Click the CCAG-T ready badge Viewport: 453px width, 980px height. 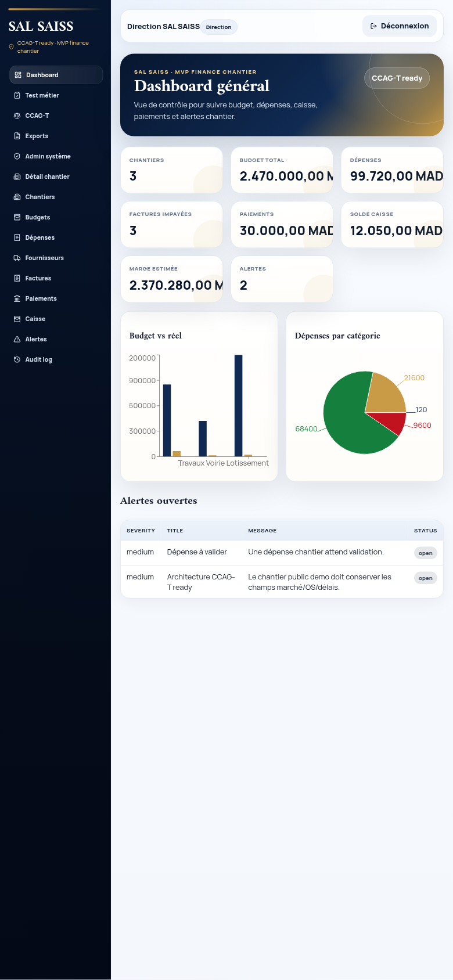(397, 78)
